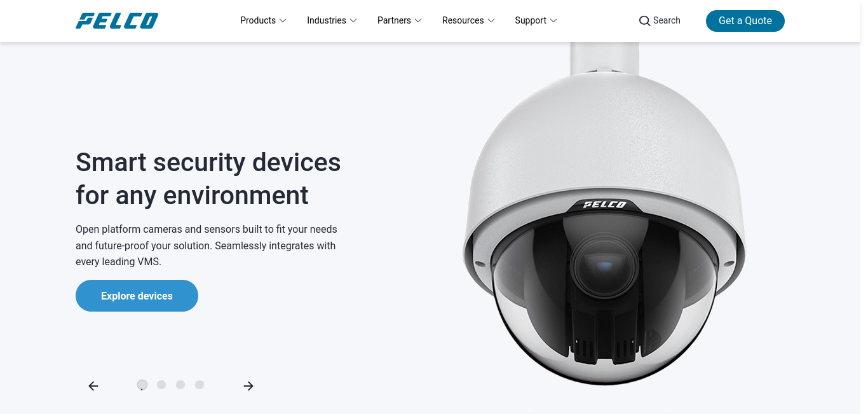Expand the Support chevron arrow
Image resolution: width=868 pixels, height=414 pixels.
click(553, 21)
